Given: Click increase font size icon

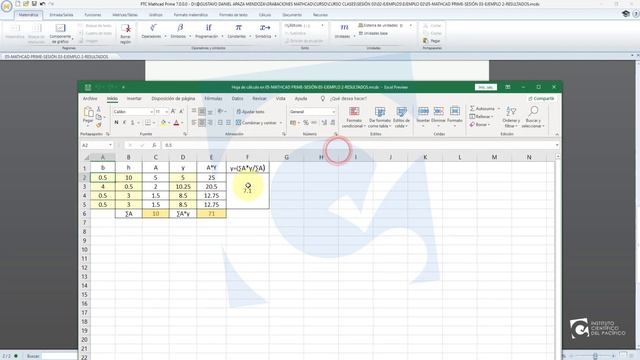Looking at the screenshot, I should [173, 111].
